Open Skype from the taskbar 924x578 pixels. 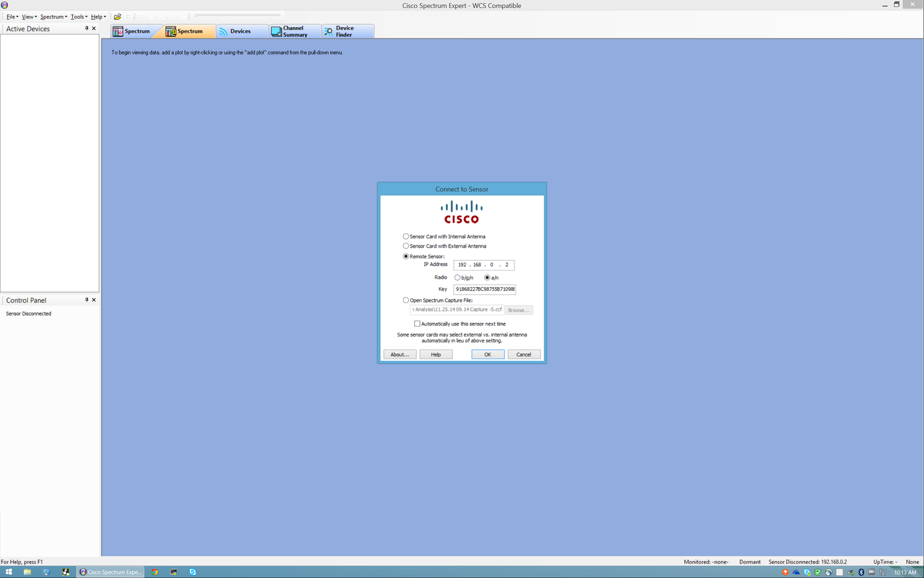click(x=193, y=572)
